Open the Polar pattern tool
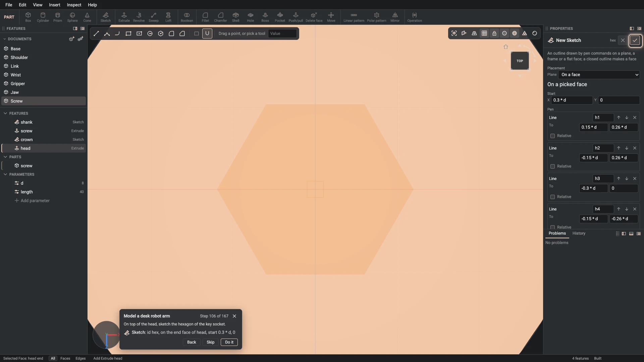This screenshot has height=362, width=644. [x=377, y=17]
